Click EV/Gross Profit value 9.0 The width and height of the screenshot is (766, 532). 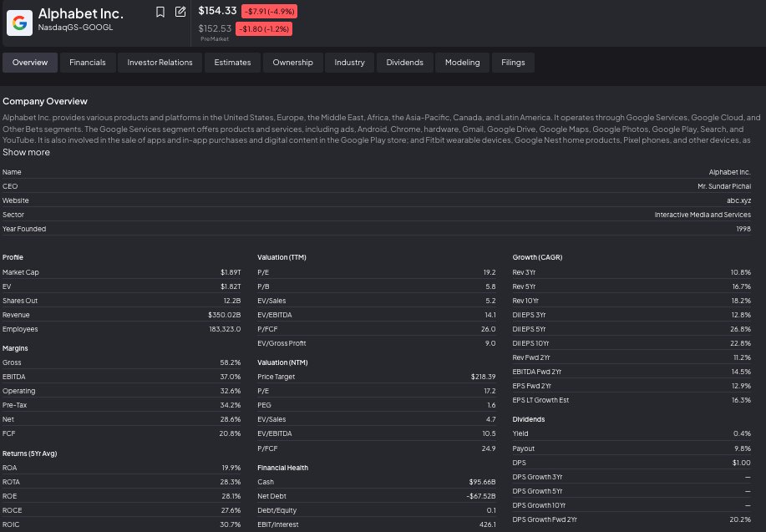[x=490, y=343]
